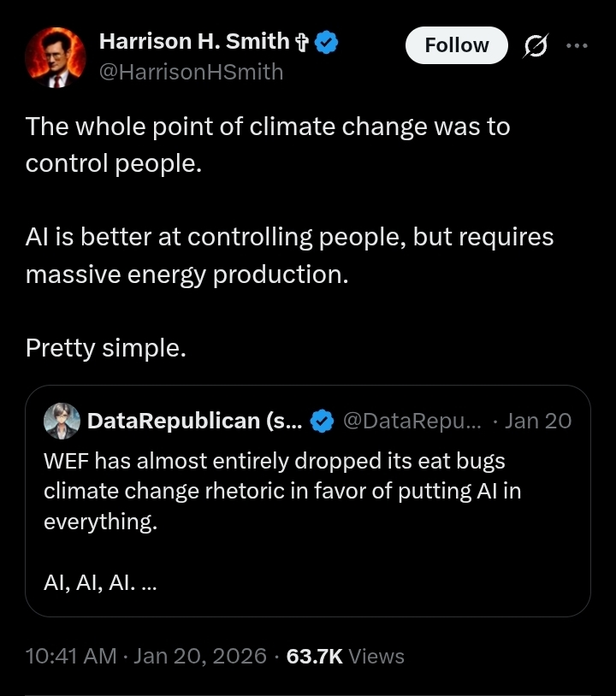This screenshot has width=616, height=696.
Task: Click the verified badge next to DataRepublican
Action: tap(321, 421)
